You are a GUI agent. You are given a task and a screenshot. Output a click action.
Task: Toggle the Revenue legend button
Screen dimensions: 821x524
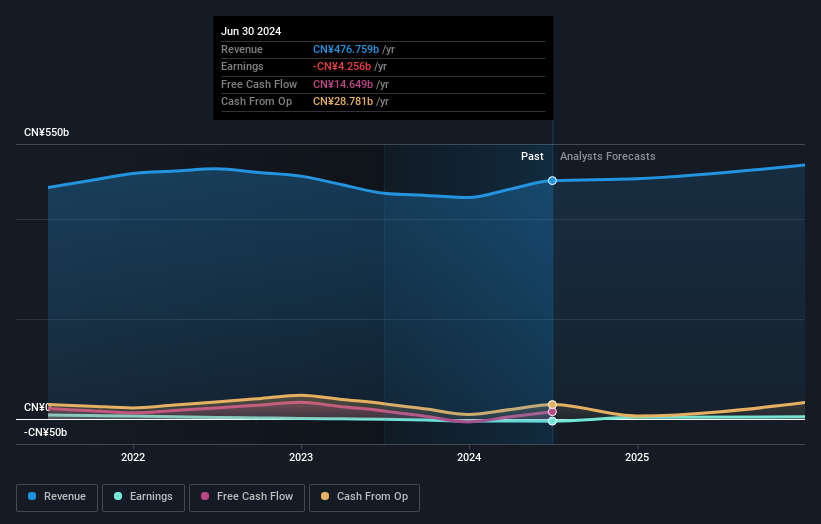[57, 497]
